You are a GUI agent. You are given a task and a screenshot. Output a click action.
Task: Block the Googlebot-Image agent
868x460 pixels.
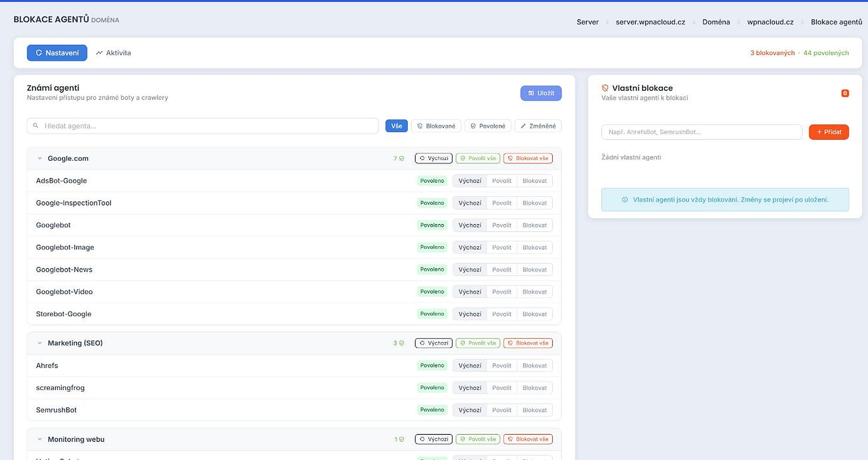pyautogui.click(x=535, y=247)
